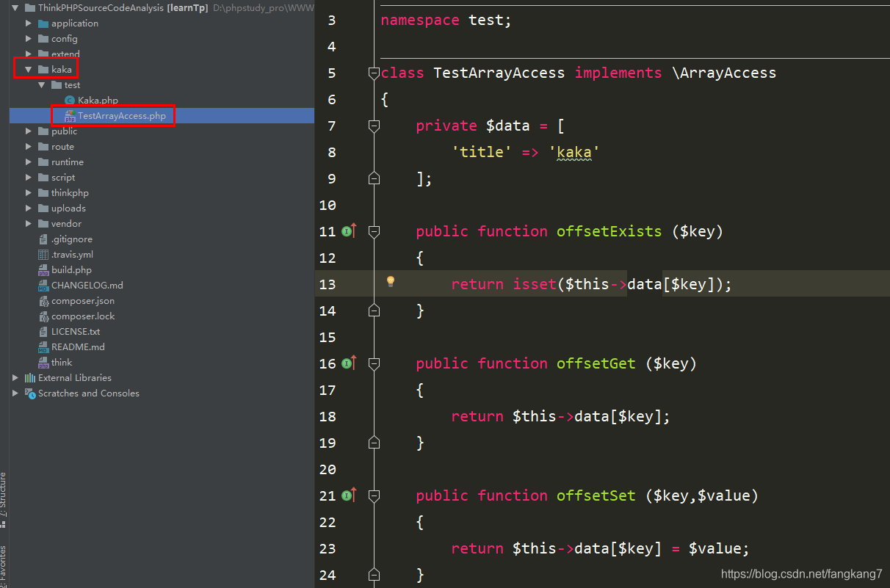The width and height of the screenshot is (890, 588).
Task: Click the offsetGet method name
Action: tap(596, 363)
